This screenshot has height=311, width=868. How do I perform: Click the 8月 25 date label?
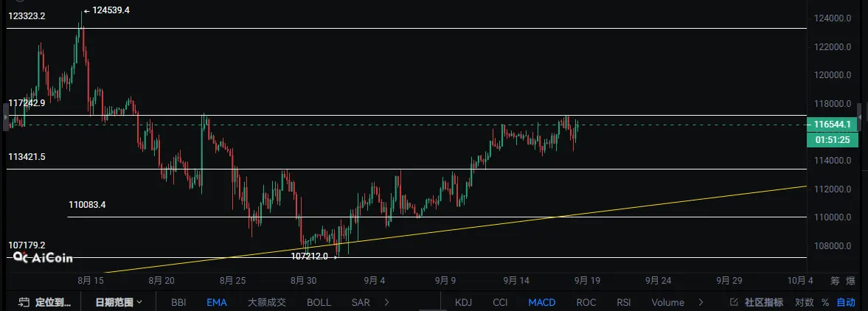click(233, 281)
